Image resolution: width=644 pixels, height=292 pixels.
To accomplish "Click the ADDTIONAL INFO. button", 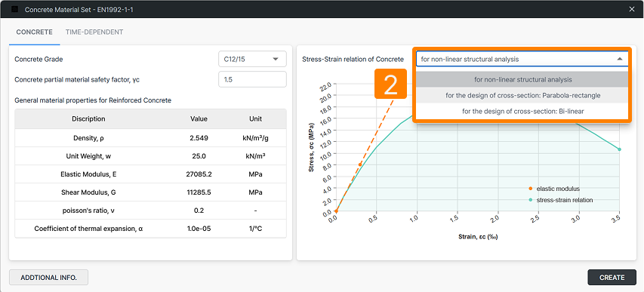I will pyautogui.click(x=48, y=277).
